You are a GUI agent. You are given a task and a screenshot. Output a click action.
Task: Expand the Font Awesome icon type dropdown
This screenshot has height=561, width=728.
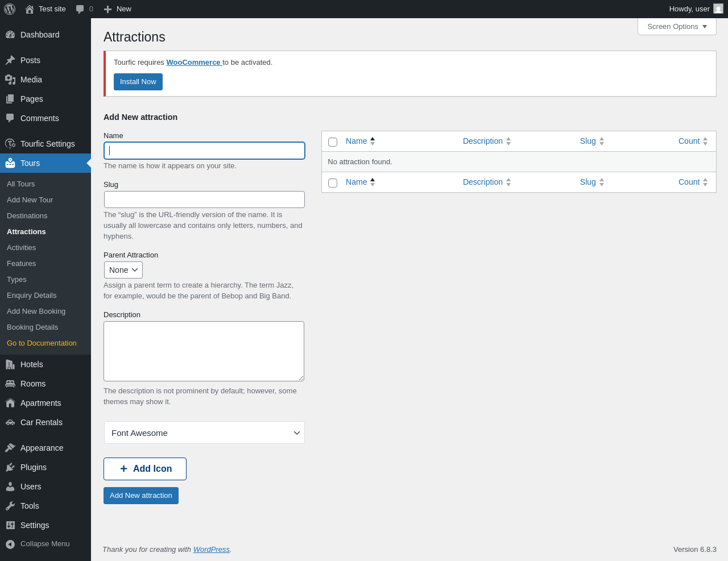(x=204, y=433)
